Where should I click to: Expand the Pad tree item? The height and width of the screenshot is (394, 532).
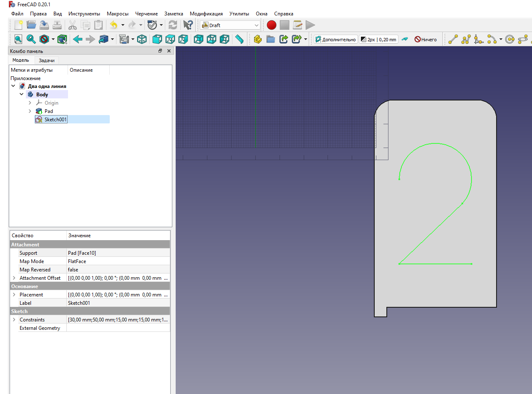click(30, 111)
